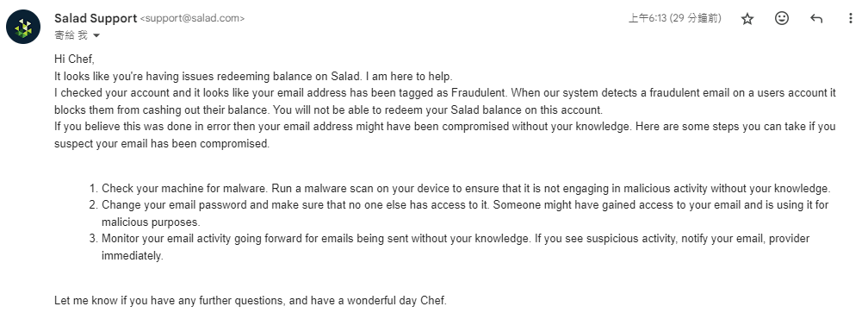The image size is (868, 319).
Task: Open the three-dot more options menu
Action: tap(850, 18)
